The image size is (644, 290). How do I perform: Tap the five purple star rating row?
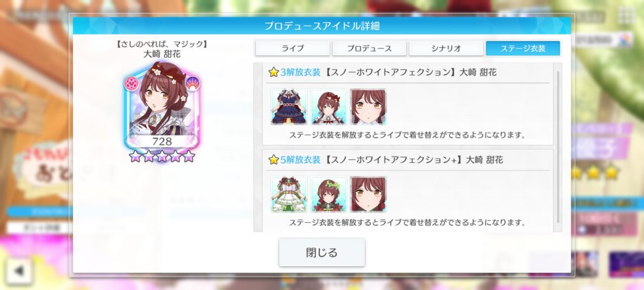[x=162, y=156]
